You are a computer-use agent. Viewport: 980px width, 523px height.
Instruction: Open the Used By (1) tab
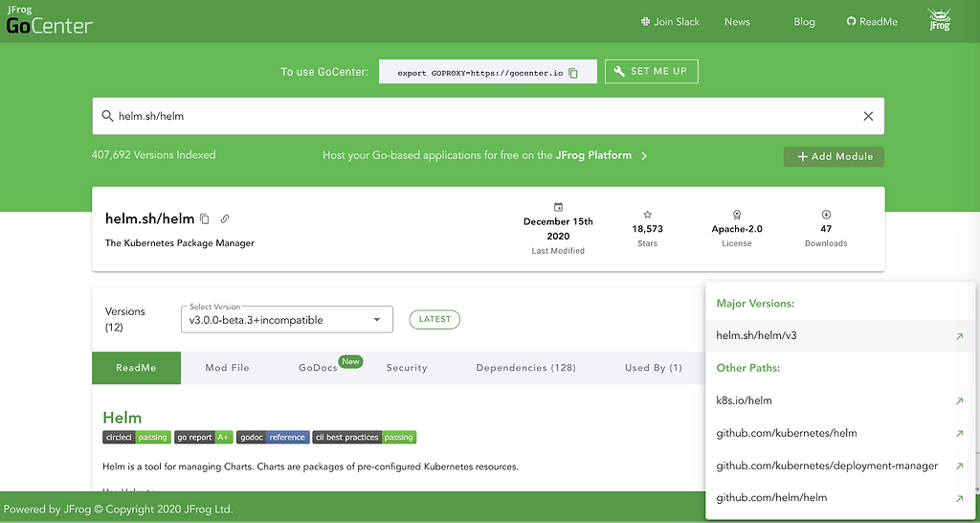pos(654,368)
